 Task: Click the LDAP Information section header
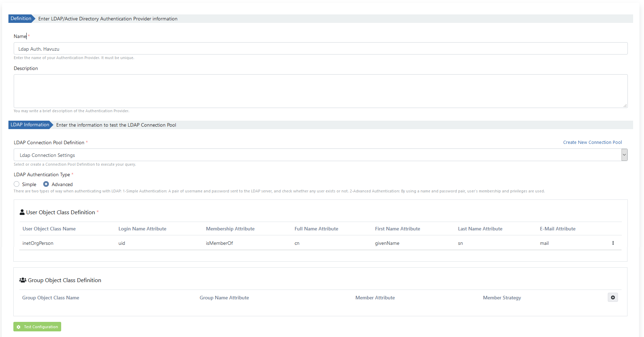30,125
